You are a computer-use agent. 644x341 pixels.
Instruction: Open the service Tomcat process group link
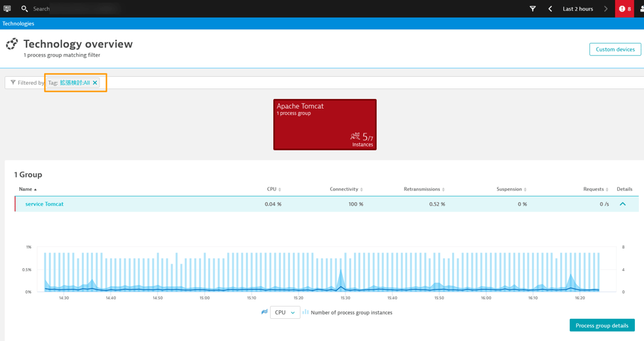44,204
